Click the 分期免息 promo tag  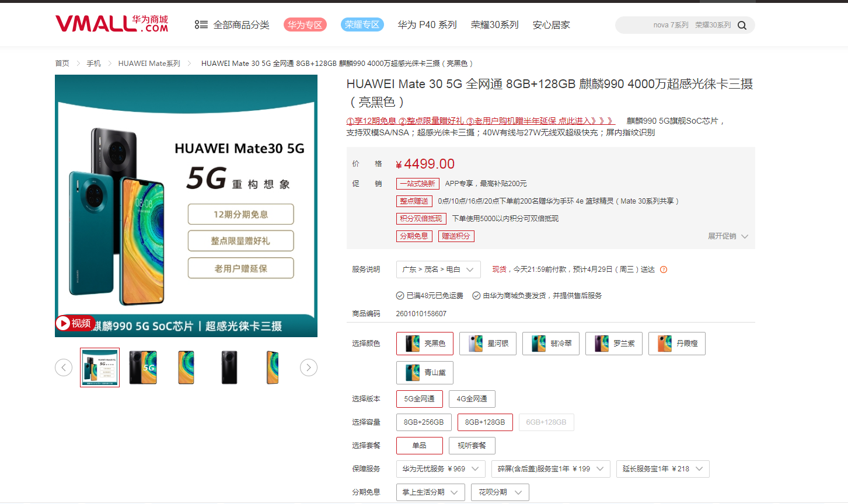click(414, 236)
